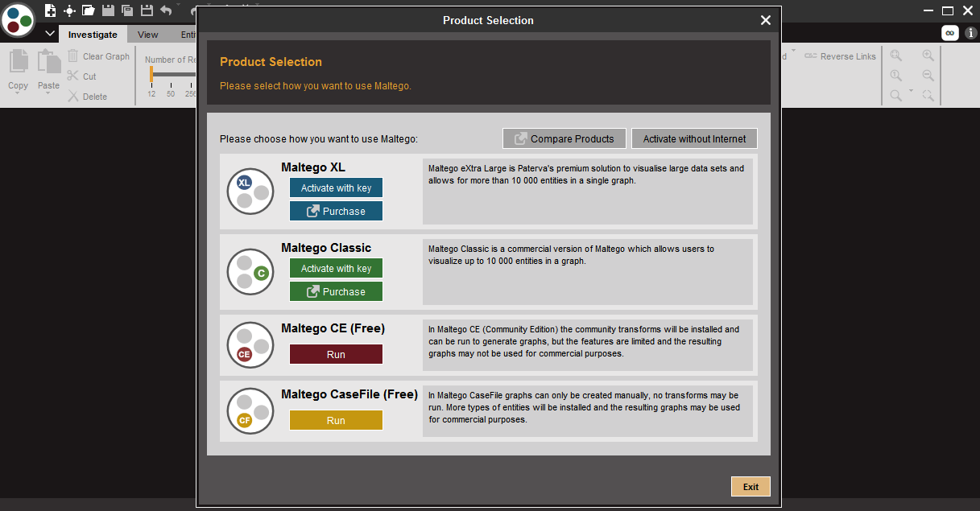Image resolution: width=980 pixels, height=511 pixels.
Task: Minimize the Maltego main window
Action: point(927,10)
